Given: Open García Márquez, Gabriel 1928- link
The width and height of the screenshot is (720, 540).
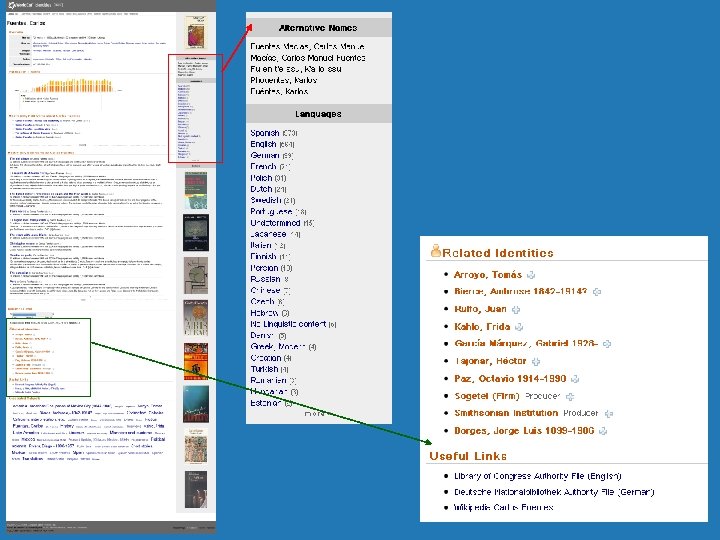Looking at the screenshot, I should tap(526, 343).
